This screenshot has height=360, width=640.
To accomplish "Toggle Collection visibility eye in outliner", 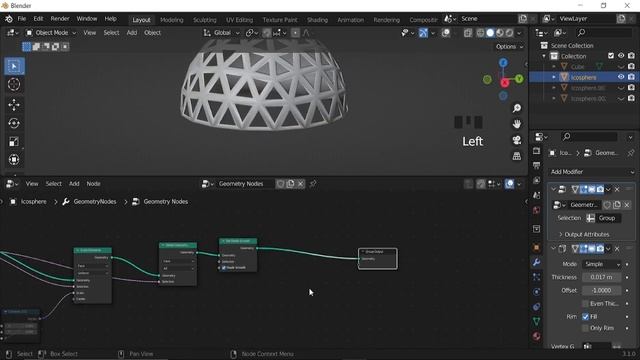I will [x=621, y=56].
